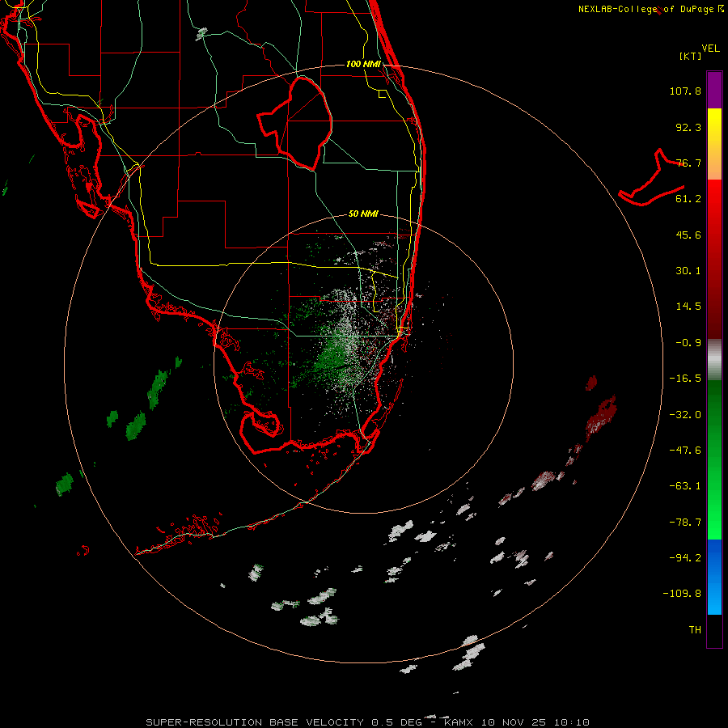Click the 107.8 velocity scale value

(685, 91)
